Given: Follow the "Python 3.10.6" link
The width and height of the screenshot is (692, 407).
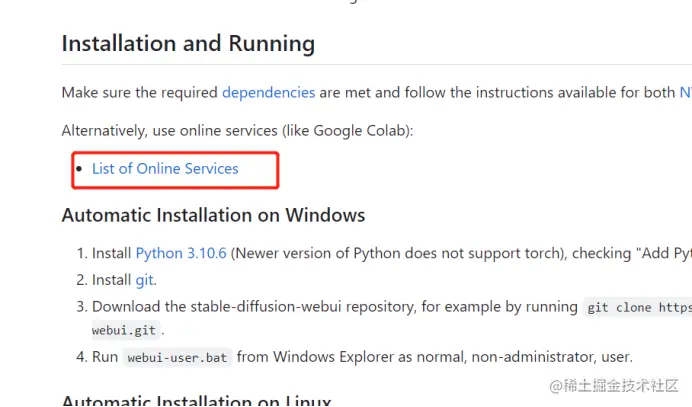Looking at the screenshot, I should click(181, 254).
